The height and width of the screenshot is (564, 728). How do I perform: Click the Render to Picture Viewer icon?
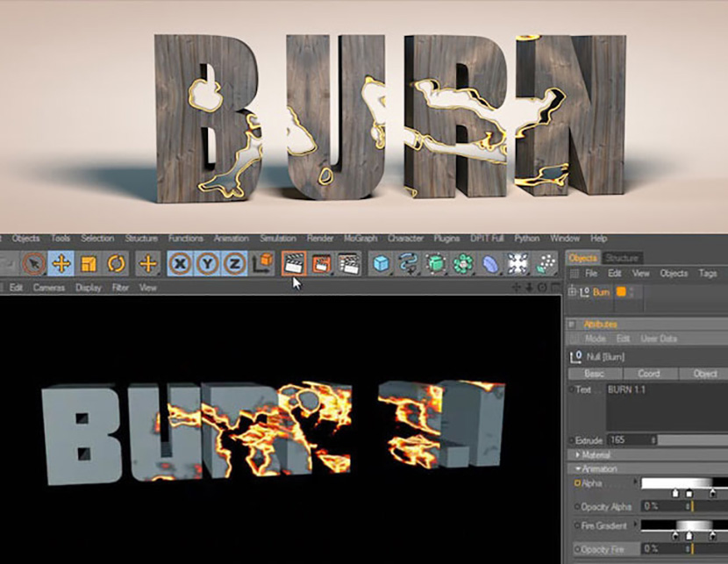(321, 264)
